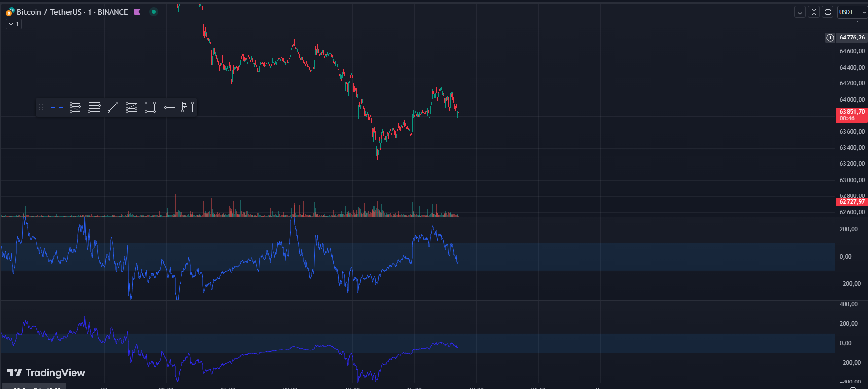This screenshot has height=389, width=868.
Task: Click the green market status dot
Action: (x=154, y=12)
